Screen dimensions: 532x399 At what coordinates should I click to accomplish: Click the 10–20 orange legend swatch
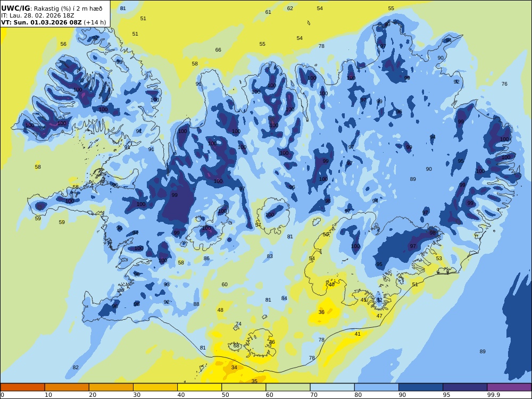(x=67, y=387)
